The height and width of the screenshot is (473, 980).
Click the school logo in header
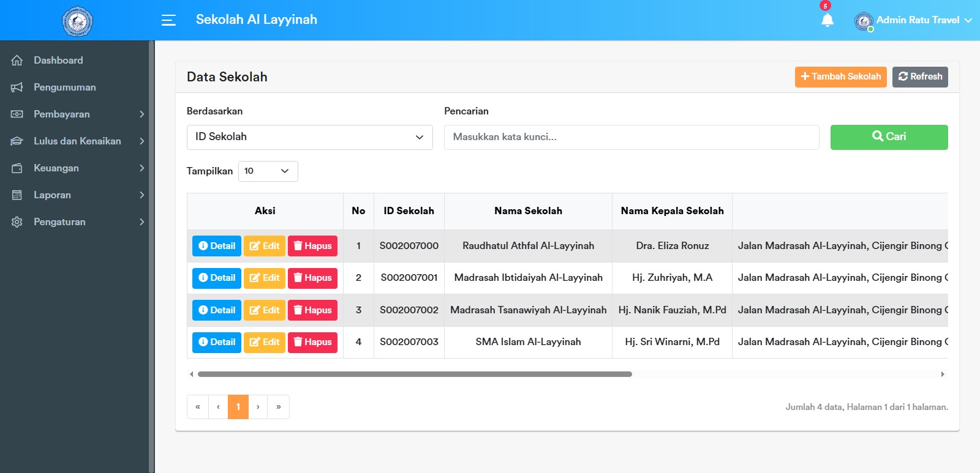(77, 21)
